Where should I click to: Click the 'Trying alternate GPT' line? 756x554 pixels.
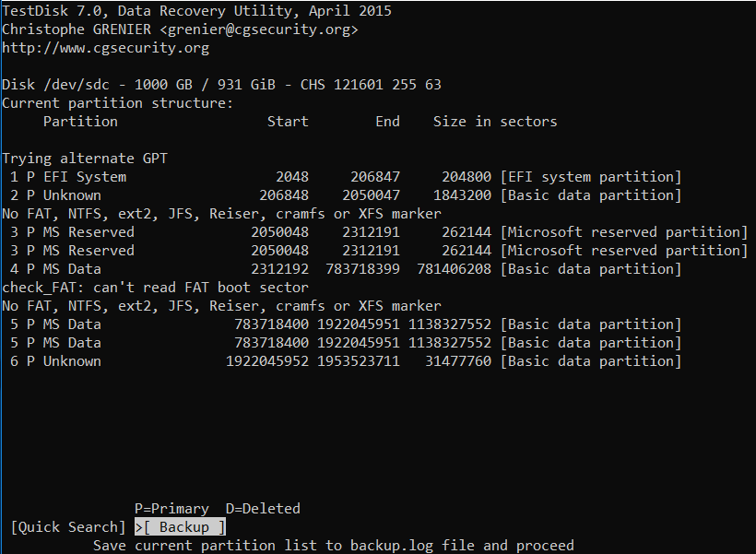(x=85, y=159)
